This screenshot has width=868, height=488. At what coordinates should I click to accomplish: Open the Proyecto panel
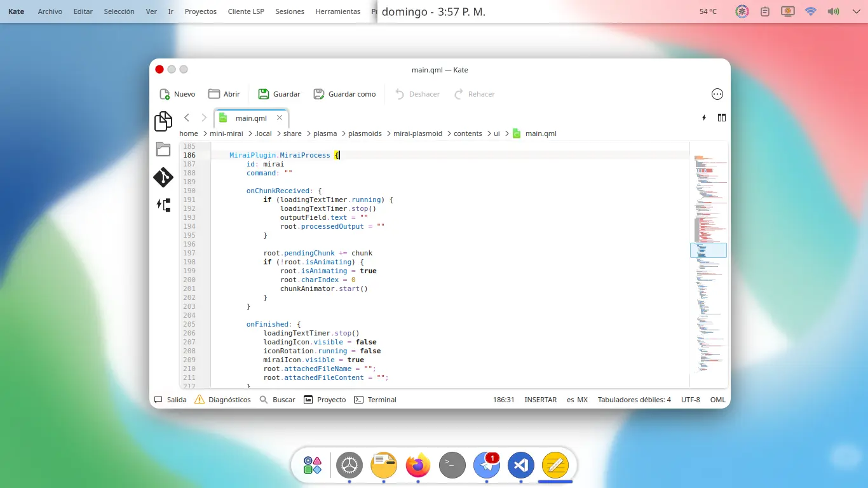325,400
